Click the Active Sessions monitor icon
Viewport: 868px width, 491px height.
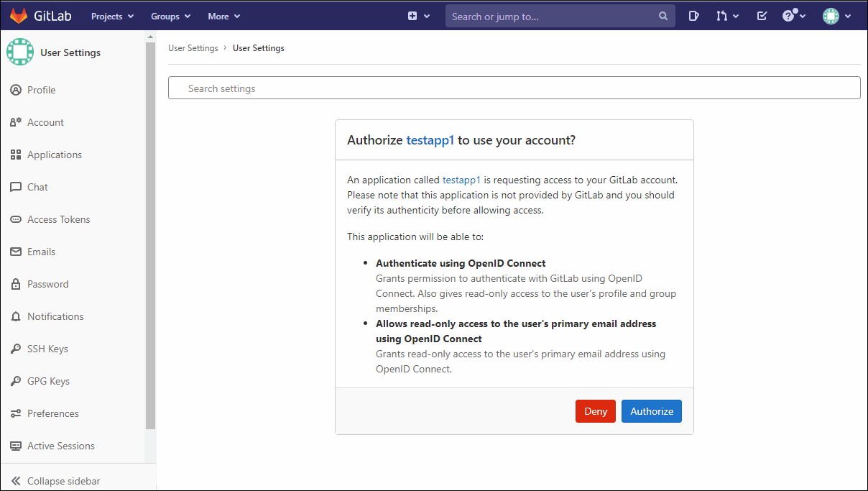coord(16,446)
